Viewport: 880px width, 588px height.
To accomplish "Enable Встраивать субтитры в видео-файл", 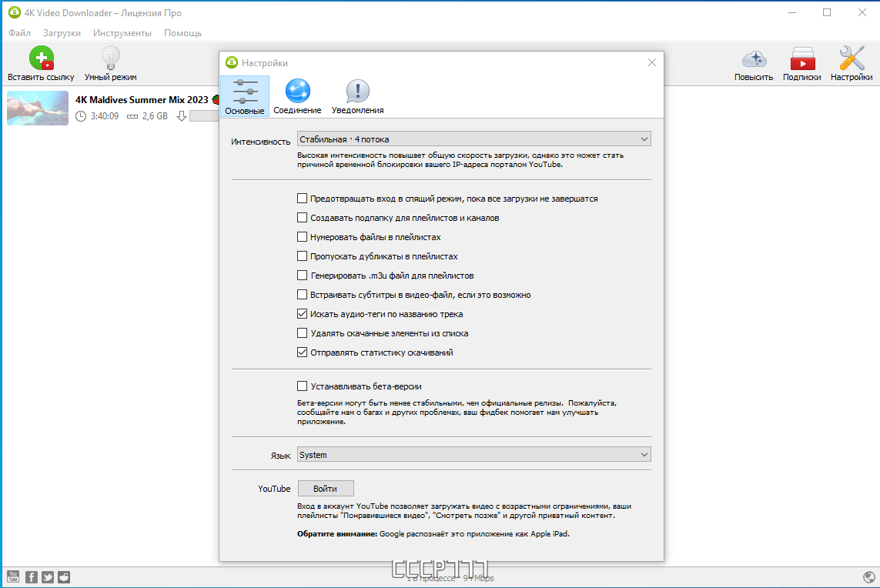I will (x=302, y=294).
